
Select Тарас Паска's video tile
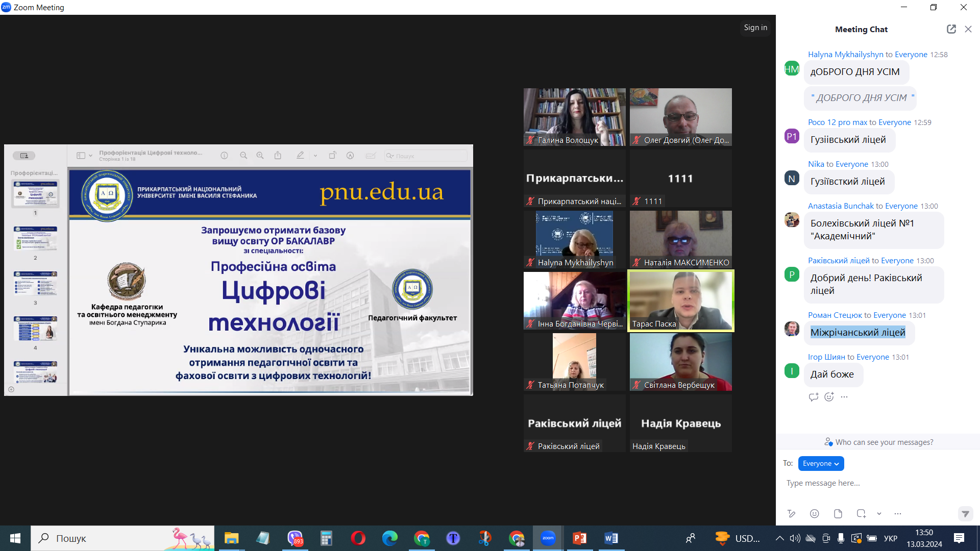point(680,301)
